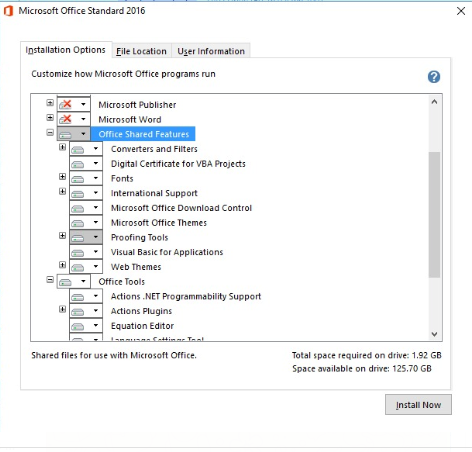Select the Proofing Tools label
The width and height of the screenshot is (472, 452).
(139, 237)
